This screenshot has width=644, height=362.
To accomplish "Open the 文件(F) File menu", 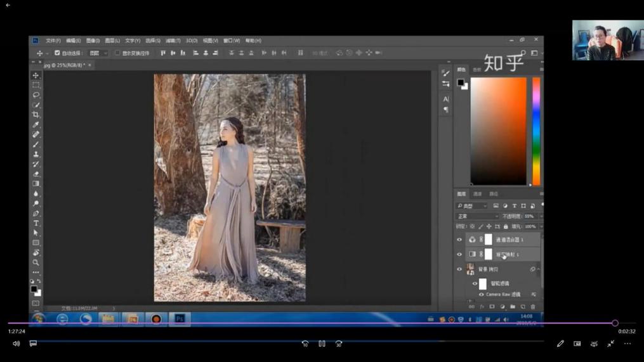I will coord(53,41).
